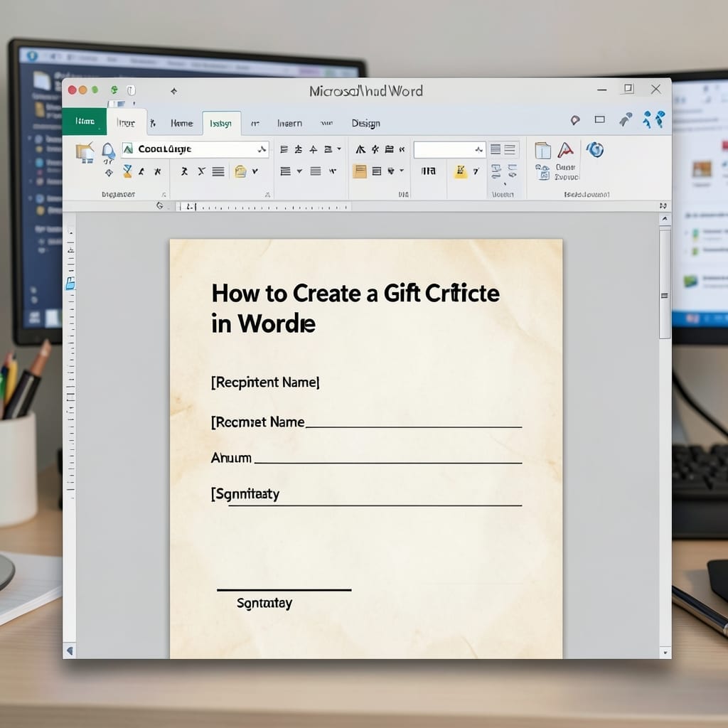Click the "Ahuım" line label
Image resolution: width=728 pixels, height=728 pixels.
click(x=231, y=458)
